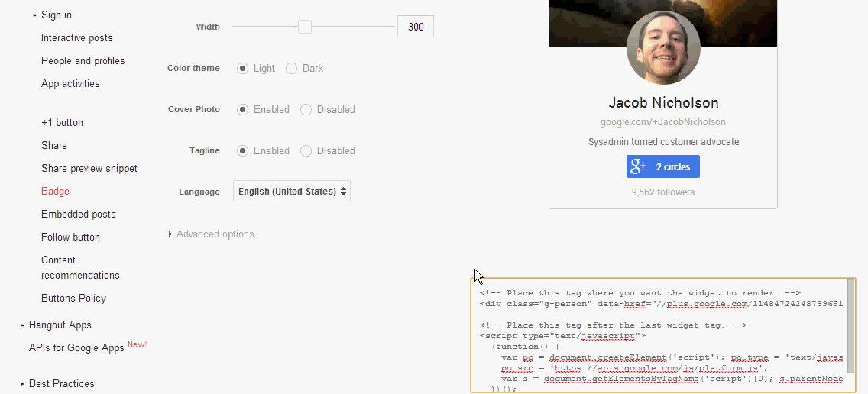Click google.com/+JacobNicholson URL
The height and width of the screenshot is (394, 868).
pyautogui.click(x=663, y=122)
